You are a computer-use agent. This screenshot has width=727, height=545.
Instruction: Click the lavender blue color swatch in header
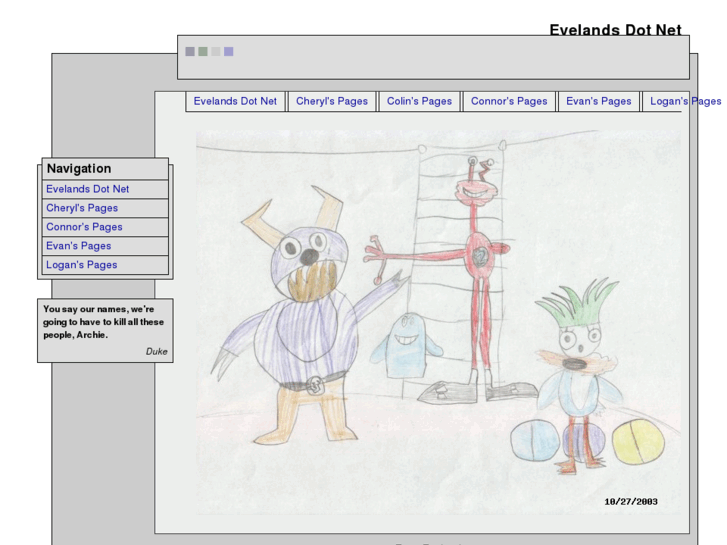(x=229, y=51)
